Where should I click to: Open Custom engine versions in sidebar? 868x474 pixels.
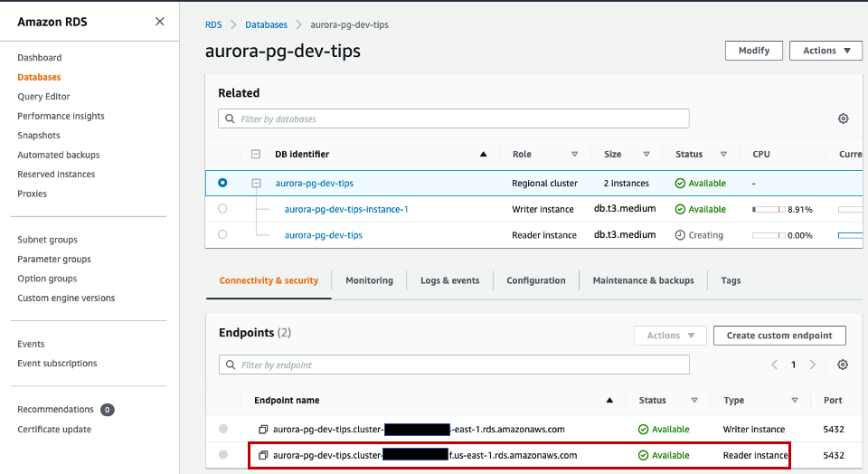tap(66, 298)
